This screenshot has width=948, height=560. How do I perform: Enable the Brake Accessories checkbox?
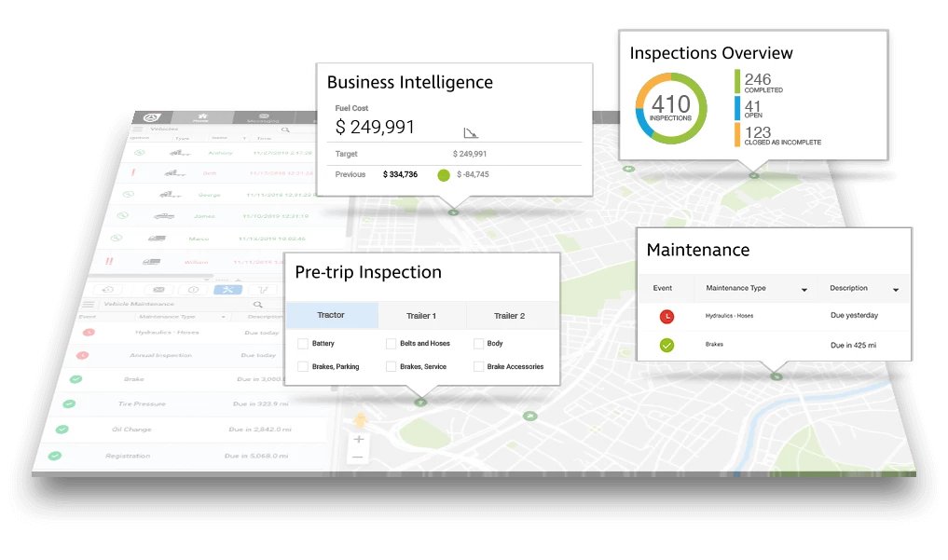tap(479, 367)
